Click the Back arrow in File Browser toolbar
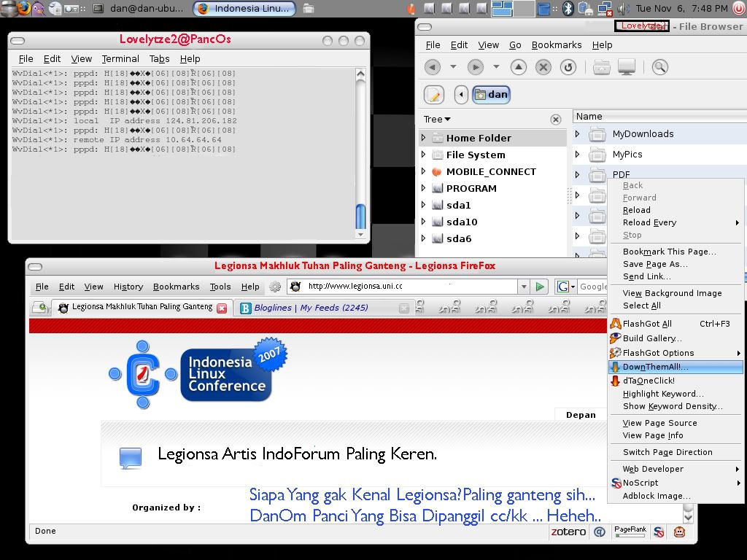This screenshot has height=560, width=747. 432,67
